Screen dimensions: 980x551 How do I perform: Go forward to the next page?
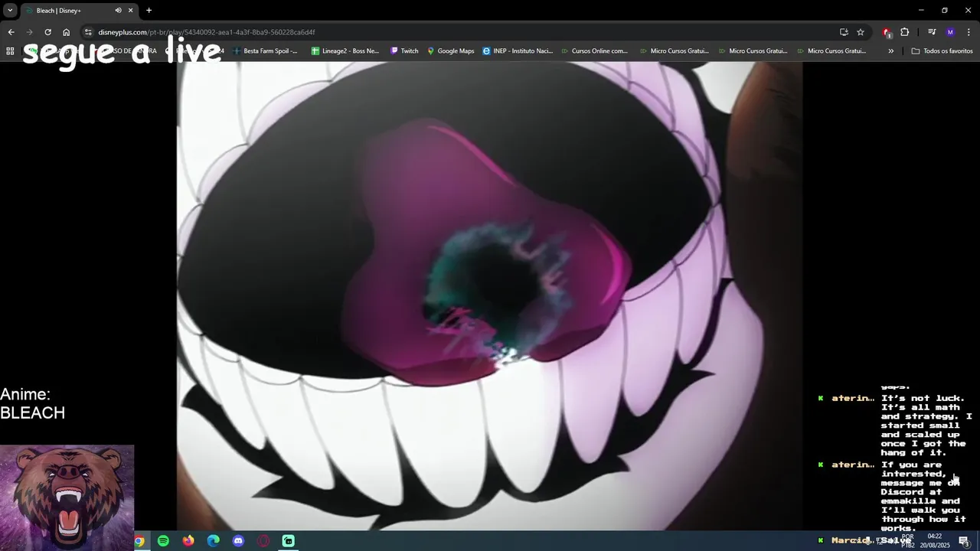point(29,32)
